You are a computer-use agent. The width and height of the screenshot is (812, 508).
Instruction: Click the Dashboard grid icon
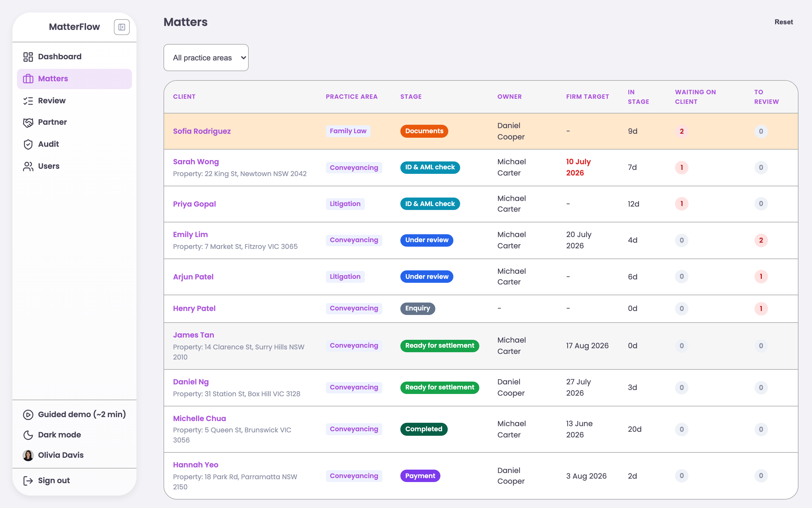coord(28,57)
